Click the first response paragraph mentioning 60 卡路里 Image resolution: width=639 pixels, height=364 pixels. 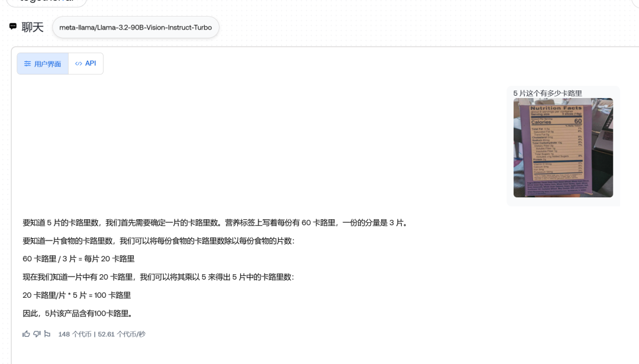pos(216,223)
